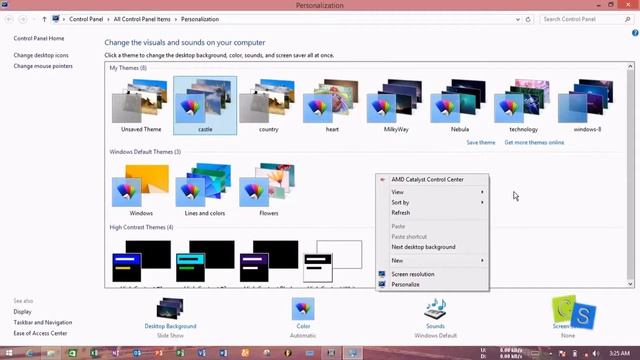
Task: Select the Unsaved Theme thumbnail
Action: [x=141, y=105]
